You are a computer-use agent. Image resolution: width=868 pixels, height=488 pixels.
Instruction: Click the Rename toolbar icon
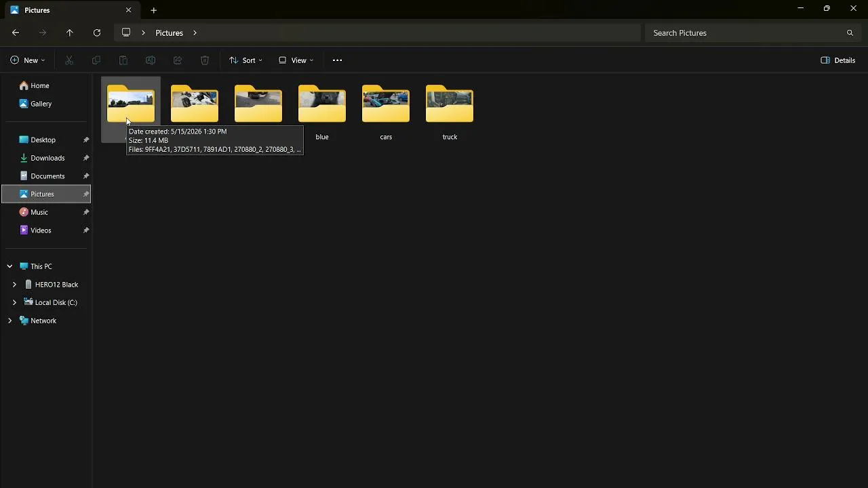[x=151, y=60]
